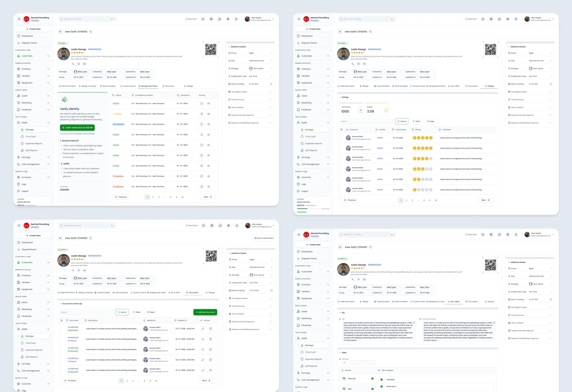
Task: Click the green Add New Document button
Action: pyautogui.click(x=205, y=312)
